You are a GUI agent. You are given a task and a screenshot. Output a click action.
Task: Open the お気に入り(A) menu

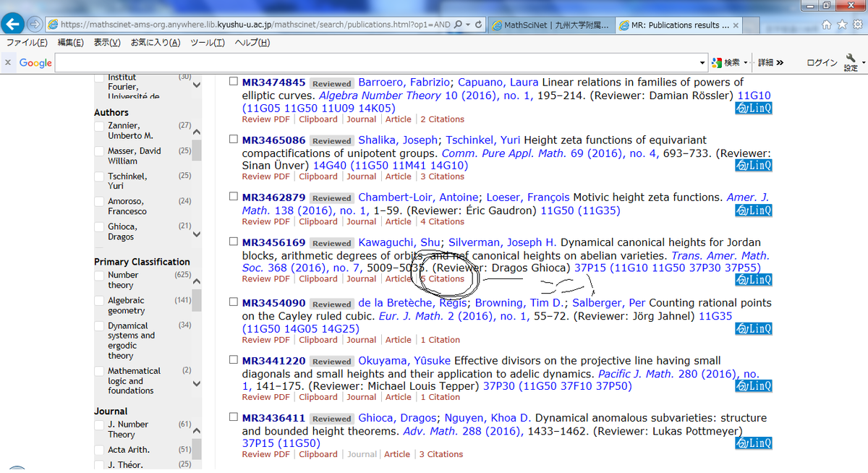[156, 43]
